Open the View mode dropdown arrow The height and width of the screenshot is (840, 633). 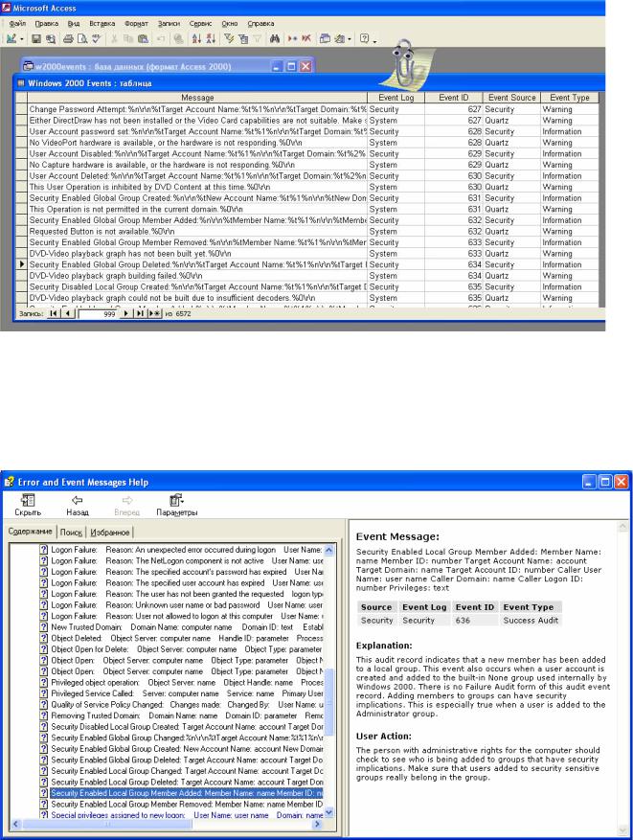tap(21, 39)
